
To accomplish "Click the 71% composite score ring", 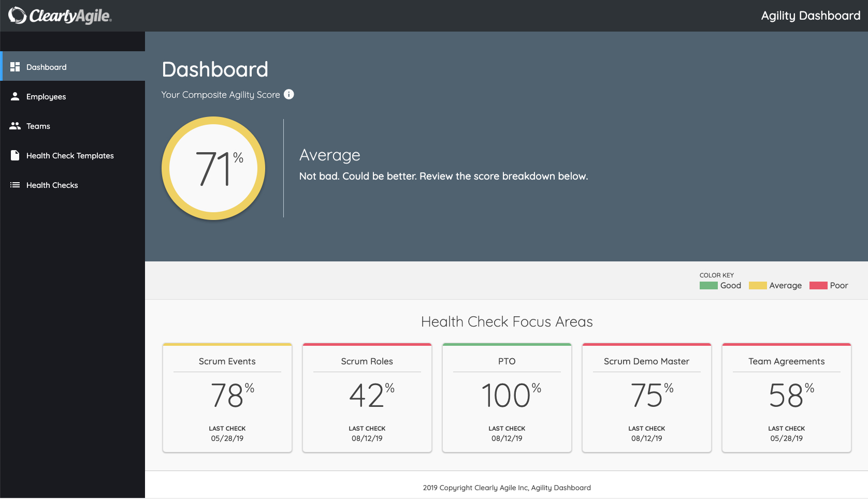I will pos(213,168).
